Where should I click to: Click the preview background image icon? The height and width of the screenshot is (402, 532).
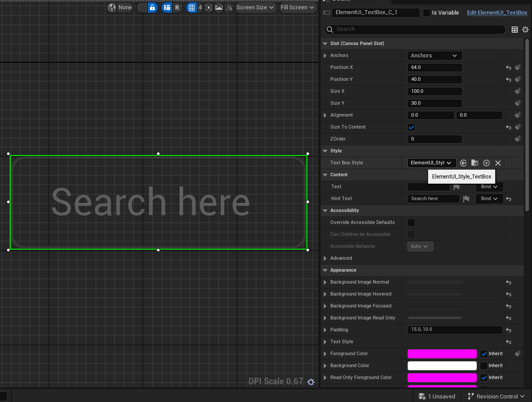tap(218, 8)
